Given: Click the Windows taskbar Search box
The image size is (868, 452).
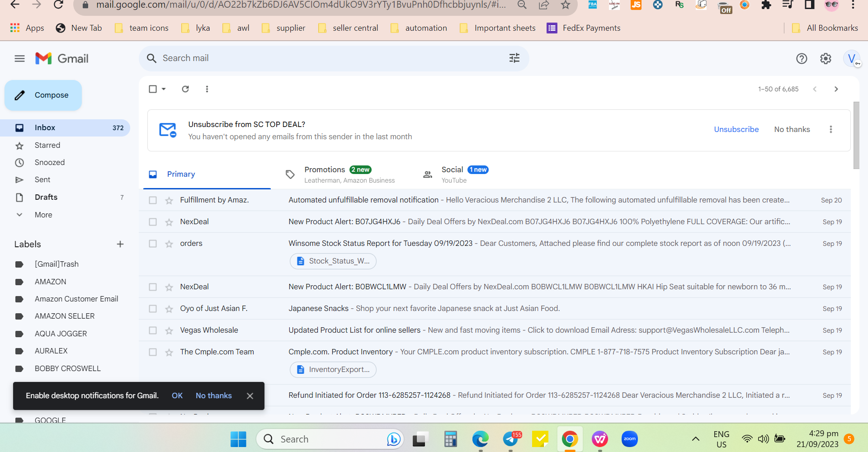Looking at the screenshot, I should tap(330, 439).
